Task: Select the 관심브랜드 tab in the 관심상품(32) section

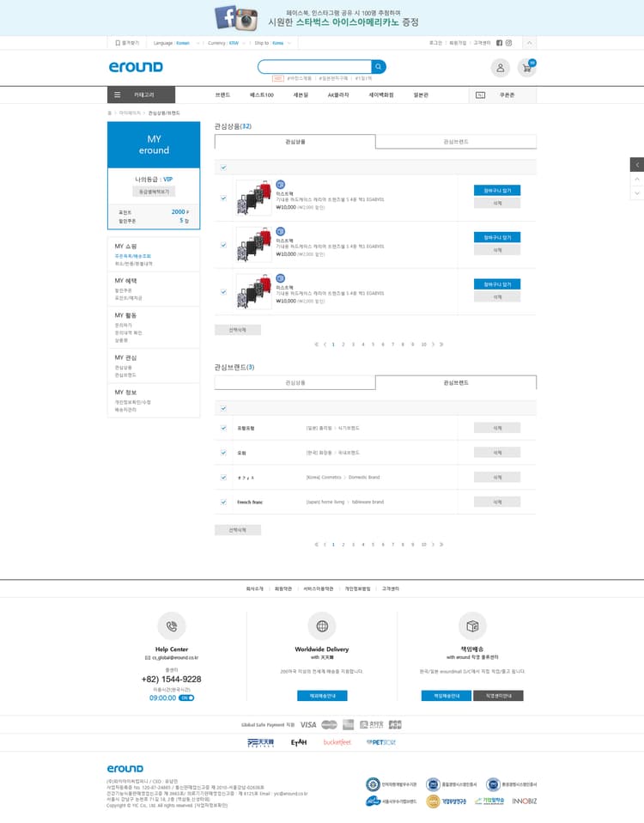Action: pos(456,142)
